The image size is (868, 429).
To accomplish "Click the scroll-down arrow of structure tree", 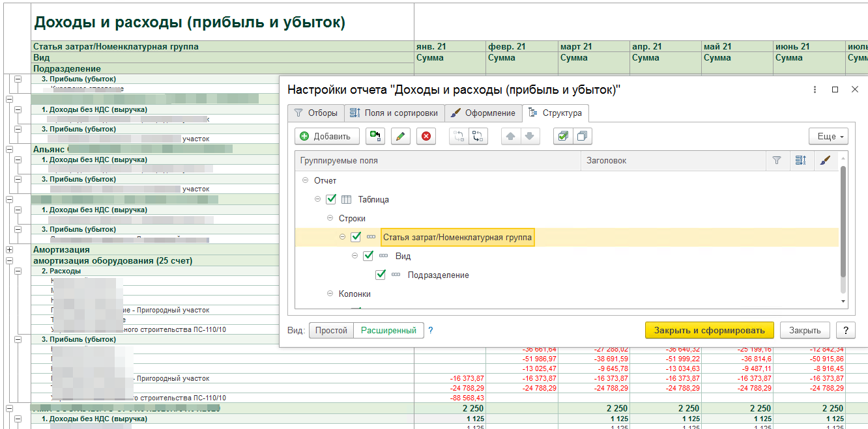I will tap(843, 301).
